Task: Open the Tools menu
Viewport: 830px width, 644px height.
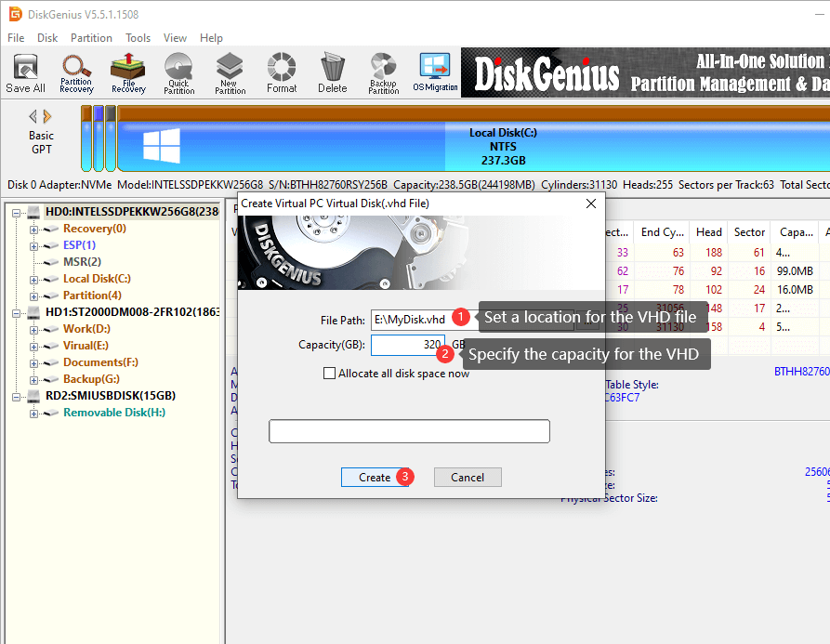Action: coord(138,38)
